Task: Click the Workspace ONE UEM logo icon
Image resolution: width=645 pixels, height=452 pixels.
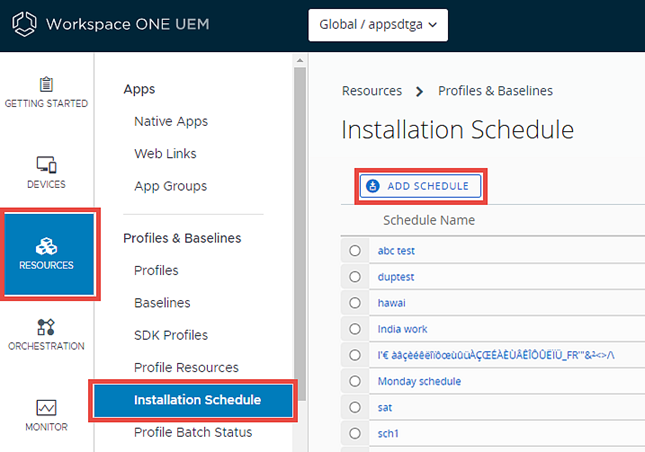Action: (x=24, y=24)
